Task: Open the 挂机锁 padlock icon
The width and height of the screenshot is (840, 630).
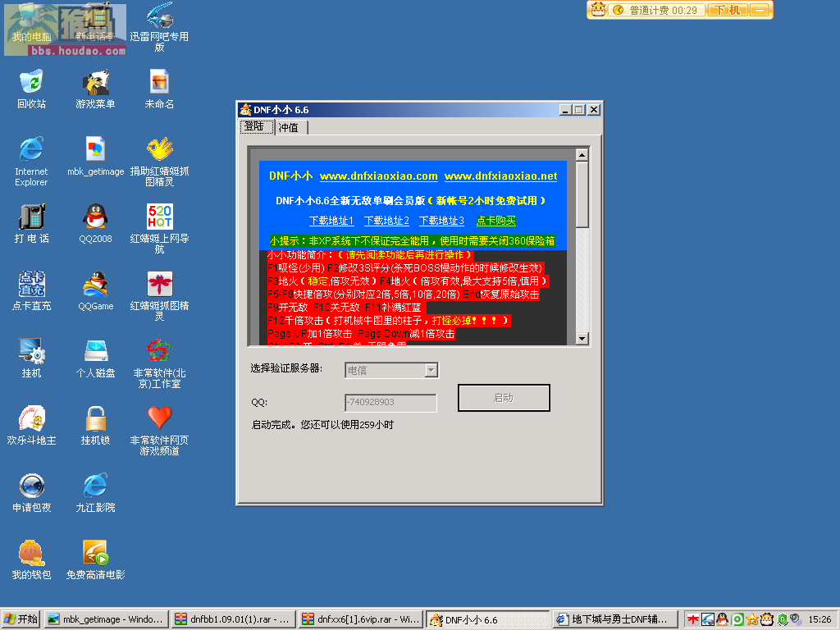Action: 95,426
